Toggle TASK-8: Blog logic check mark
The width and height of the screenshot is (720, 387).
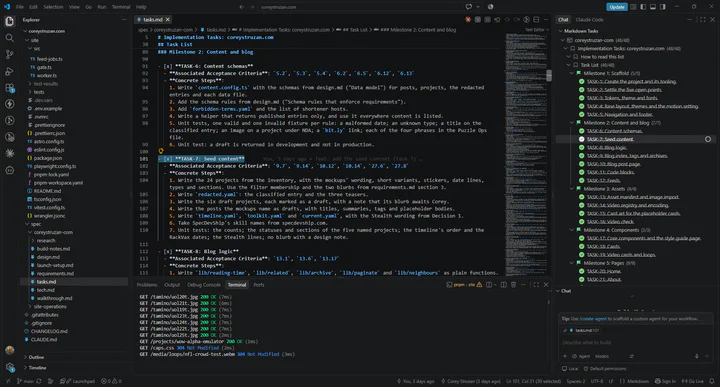(x=581, y=147)
